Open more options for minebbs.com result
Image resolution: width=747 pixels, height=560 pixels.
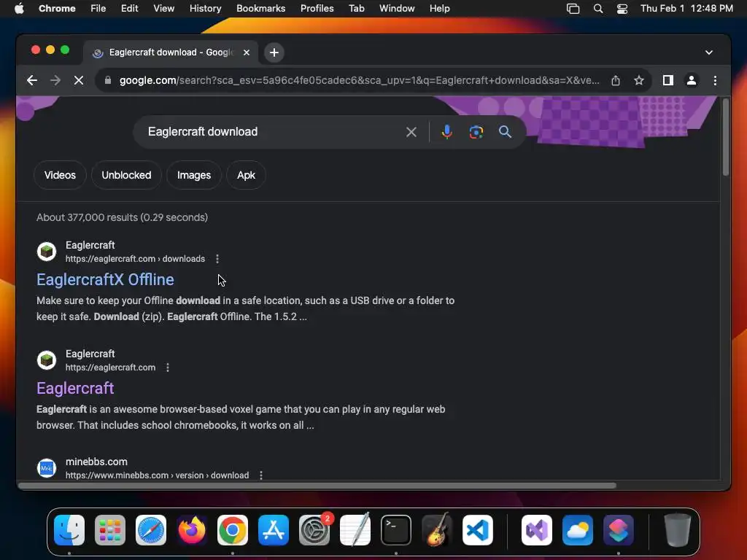tap(260, 475)
